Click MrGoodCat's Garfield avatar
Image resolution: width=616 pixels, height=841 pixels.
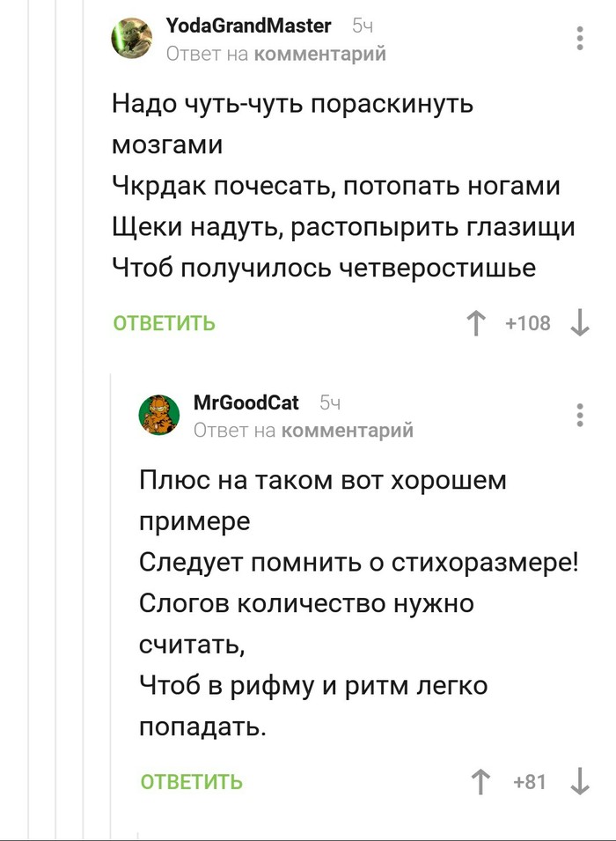(x=160, y=415)
